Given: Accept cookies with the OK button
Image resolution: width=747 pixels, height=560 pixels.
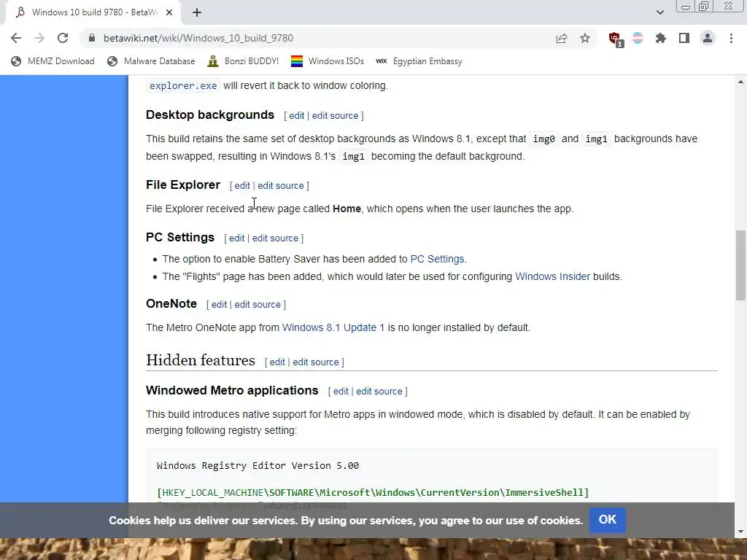Looking at the screenshot, I should pos(607,520).
